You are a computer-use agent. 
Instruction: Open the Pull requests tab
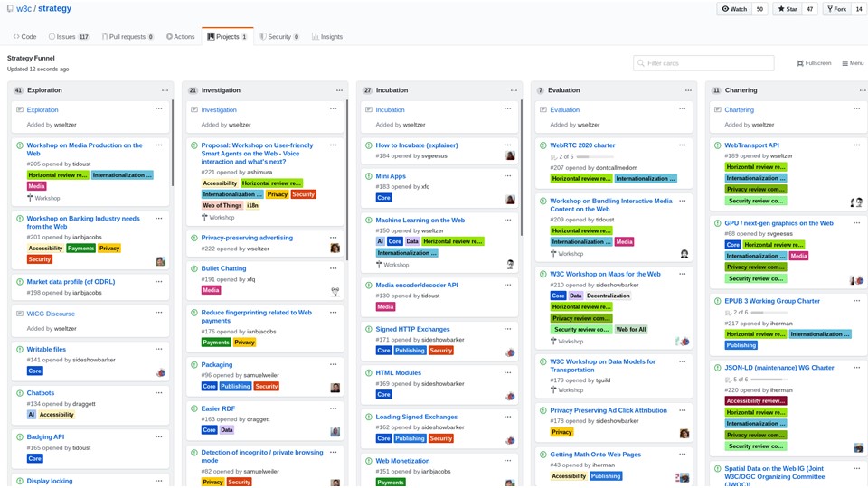click(x=127, y=37)
